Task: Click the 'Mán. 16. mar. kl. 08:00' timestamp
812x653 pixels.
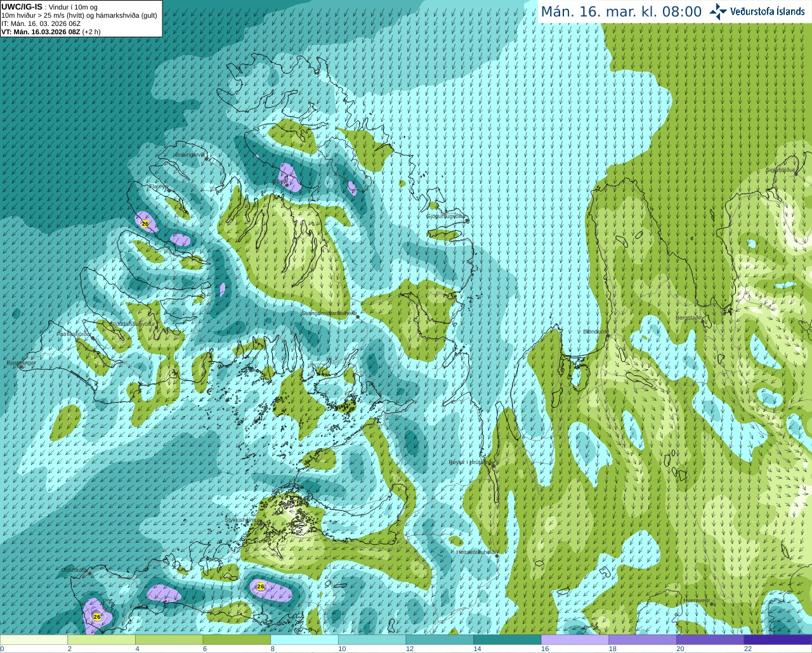Action: point(621,12)
